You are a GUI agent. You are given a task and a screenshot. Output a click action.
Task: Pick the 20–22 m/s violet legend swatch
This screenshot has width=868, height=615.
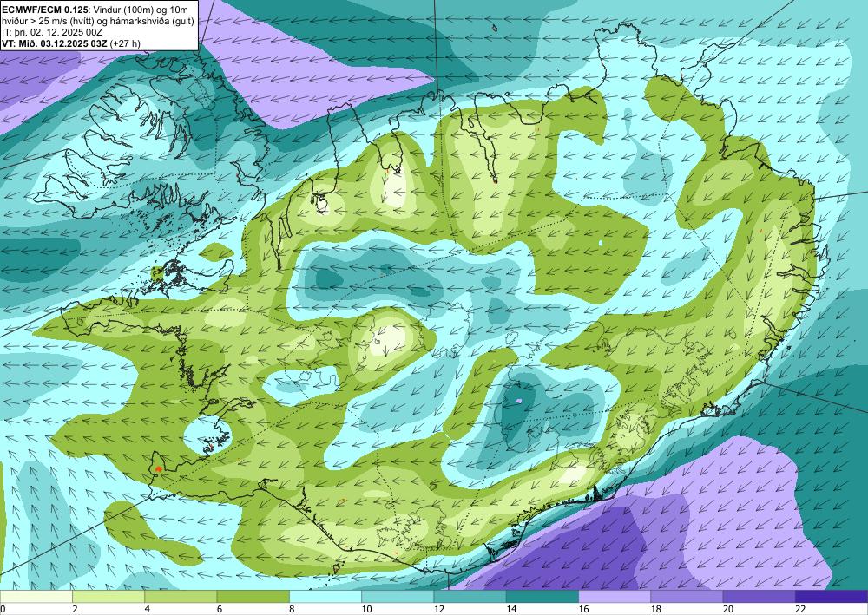759,597
